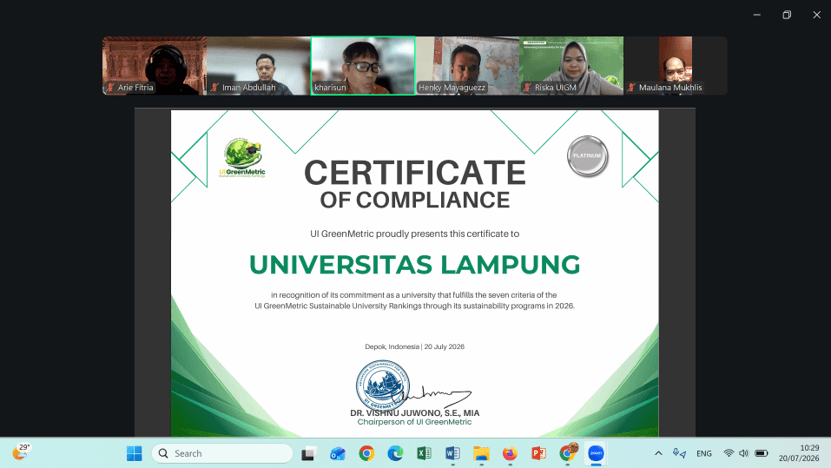The height and width of the screenshot is (468, 831).
Task: Open second Chrome profile icon on taskbar
Action: (x=568, y=453)
